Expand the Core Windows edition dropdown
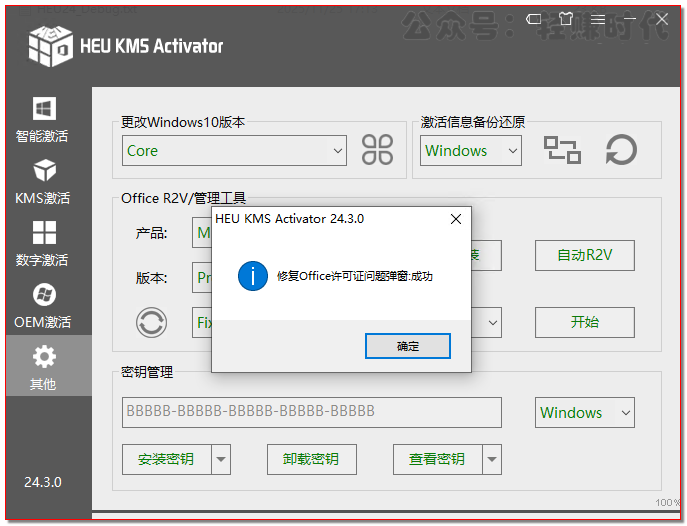This screenshot has height=526, width=687. [x=338, y=151]
